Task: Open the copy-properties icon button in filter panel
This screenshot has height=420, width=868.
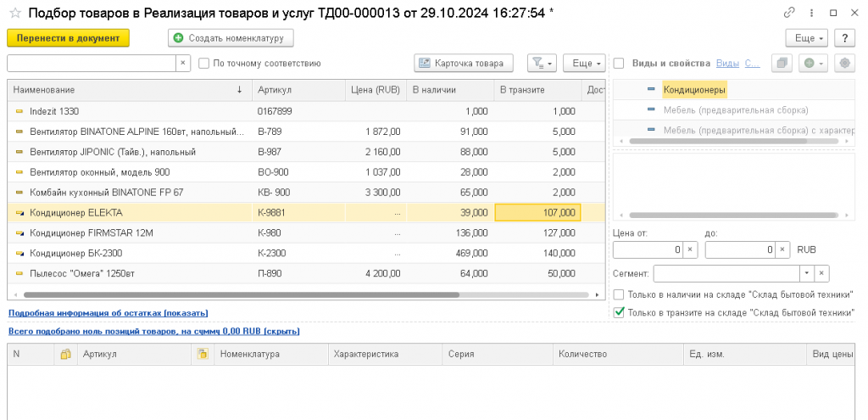Action: [x=782, y=63]
